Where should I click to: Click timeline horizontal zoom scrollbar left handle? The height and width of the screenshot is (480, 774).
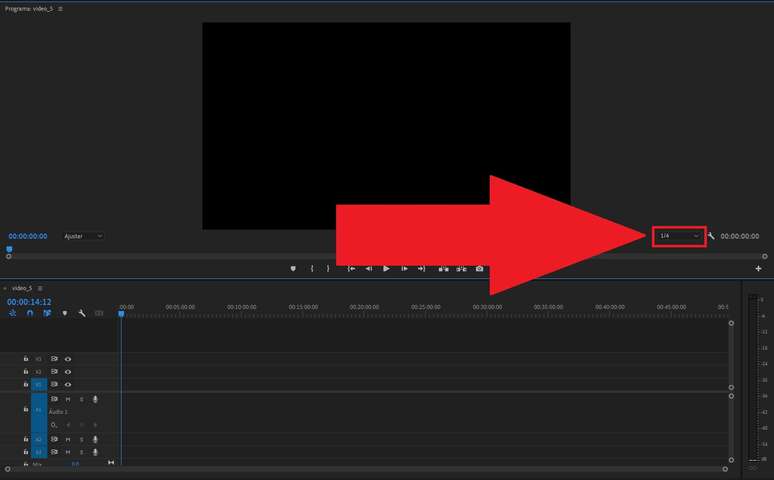coord(7,469)
